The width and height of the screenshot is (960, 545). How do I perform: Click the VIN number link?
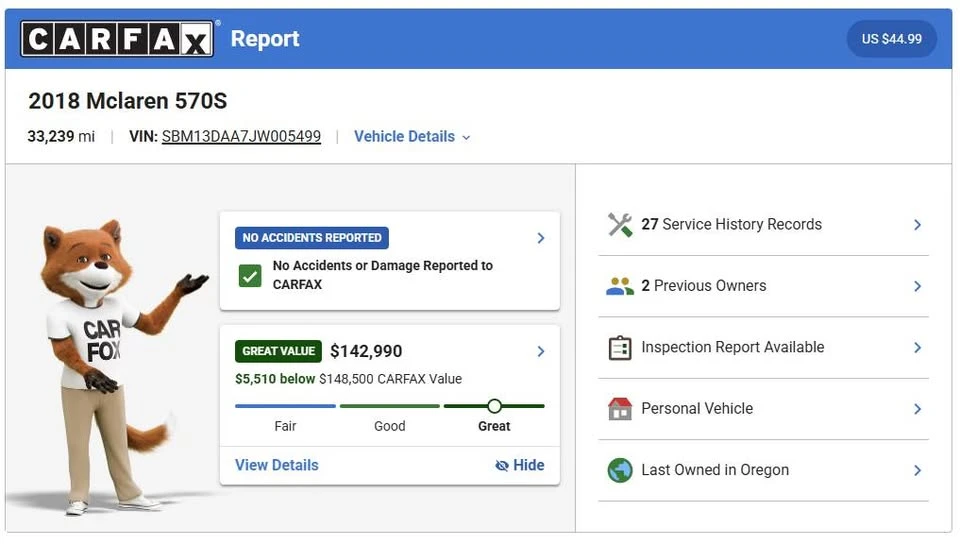pos(241,137)
